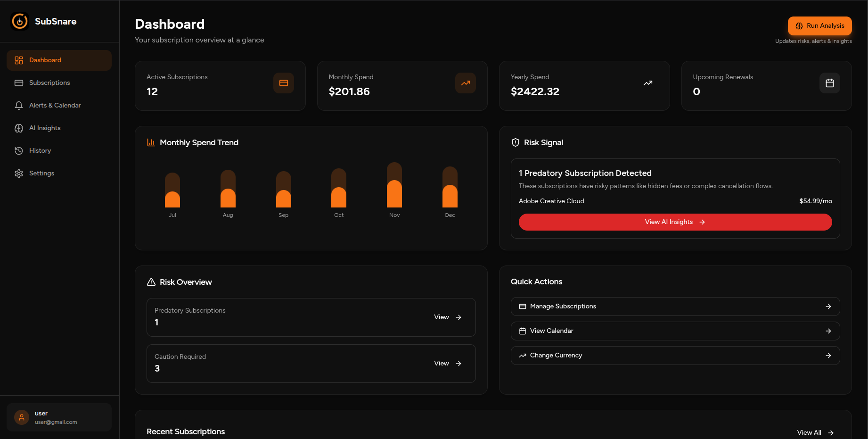
Task: Click the arrow on View Calendar row
Action: coord(828,331)
